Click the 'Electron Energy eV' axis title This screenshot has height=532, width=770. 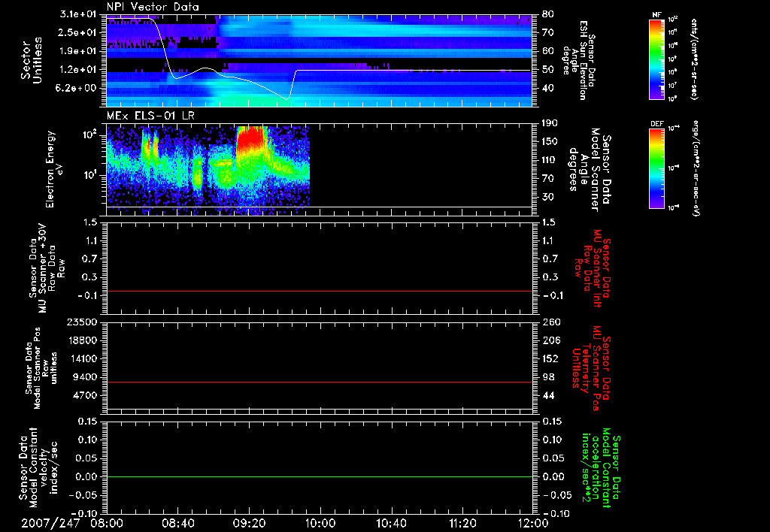coord(55,169)
